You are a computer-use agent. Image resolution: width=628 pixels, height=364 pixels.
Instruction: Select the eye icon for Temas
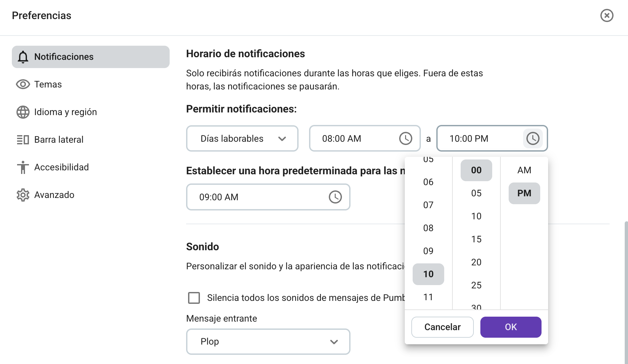tap(23, 84)
